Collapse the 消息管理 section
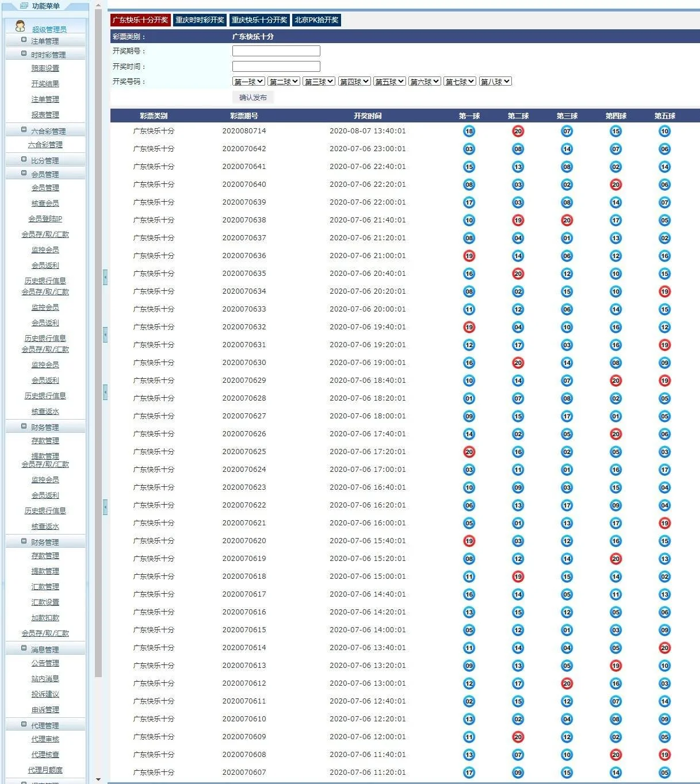The width and height of the screenshot is (700, 784). click(24, 649)
